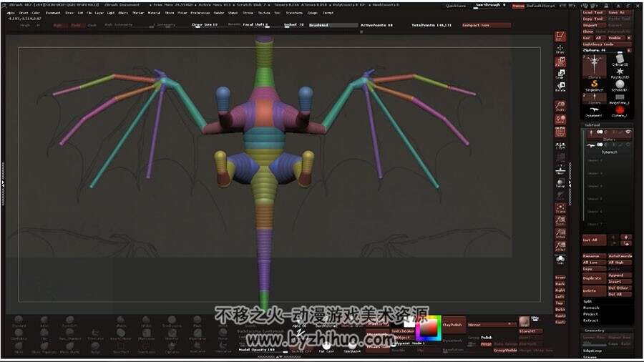Click the Compact Mem button
The image size is (644, 362).
487,25
